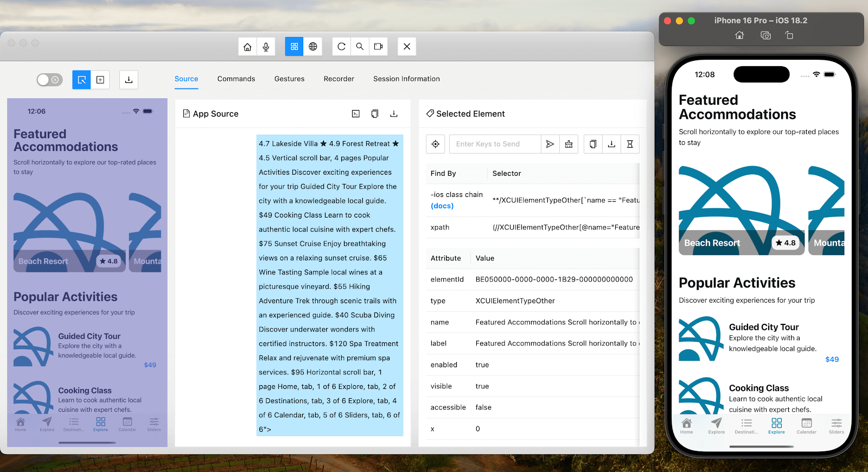Screen dimensions: 868x472
Task: Take a Simulator screenshot with camera icon
Action: pyautogui.click(x=765, y=35)
